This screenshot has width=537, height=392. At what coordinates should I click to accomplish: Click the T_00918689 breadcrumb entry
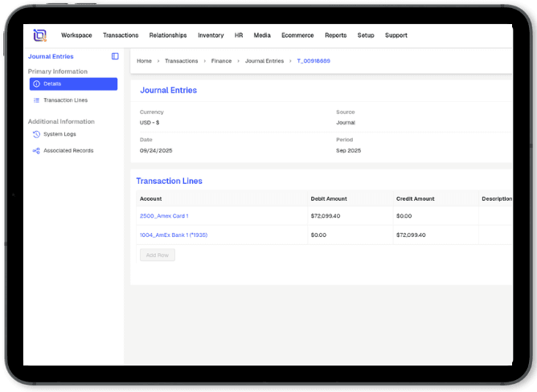pos(314,61)
